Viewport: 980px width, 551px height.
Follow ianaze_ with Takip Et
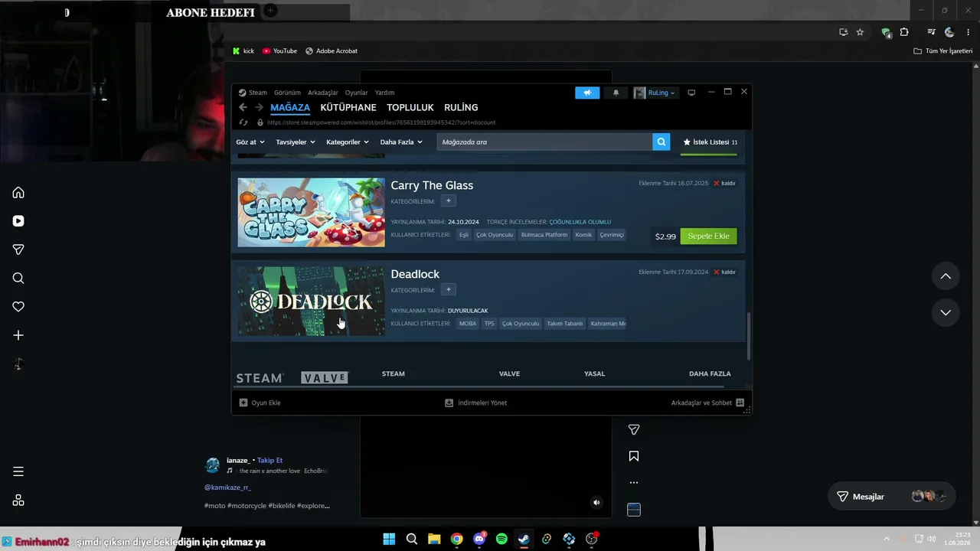[269, 461]
